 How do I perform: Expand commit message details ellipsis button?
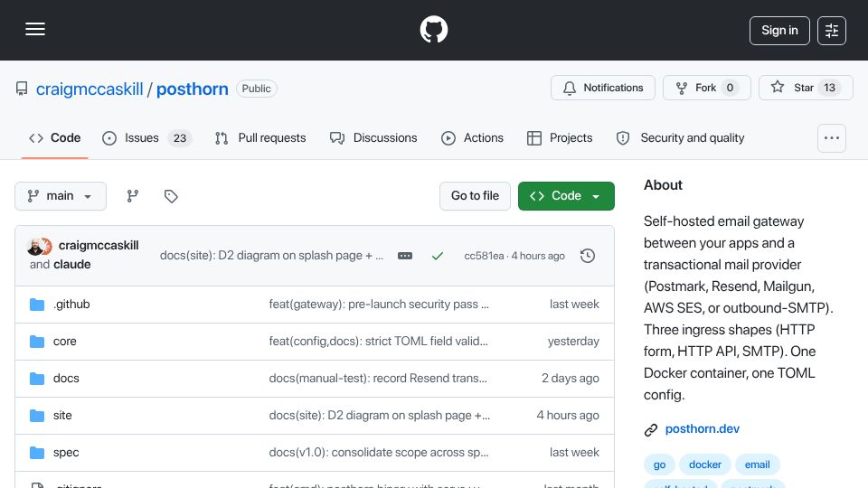click(x=405, y=256)
